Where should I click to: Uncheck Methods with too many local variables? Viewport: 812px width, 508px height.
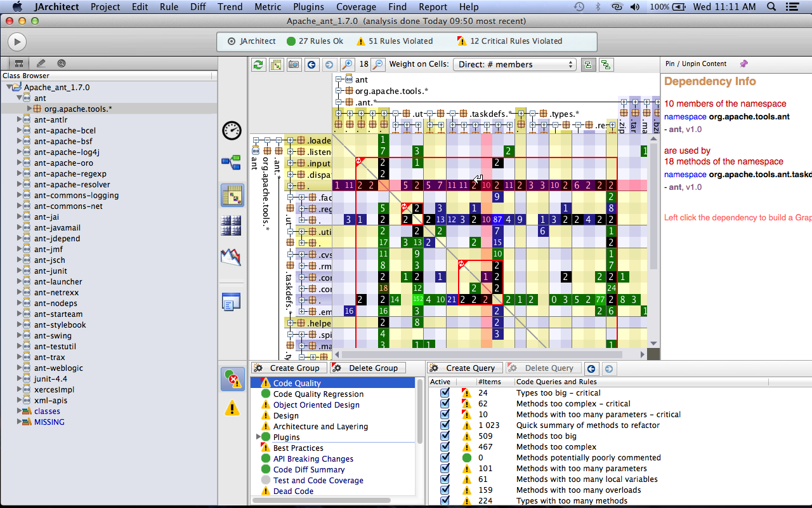tap(445, 479)
